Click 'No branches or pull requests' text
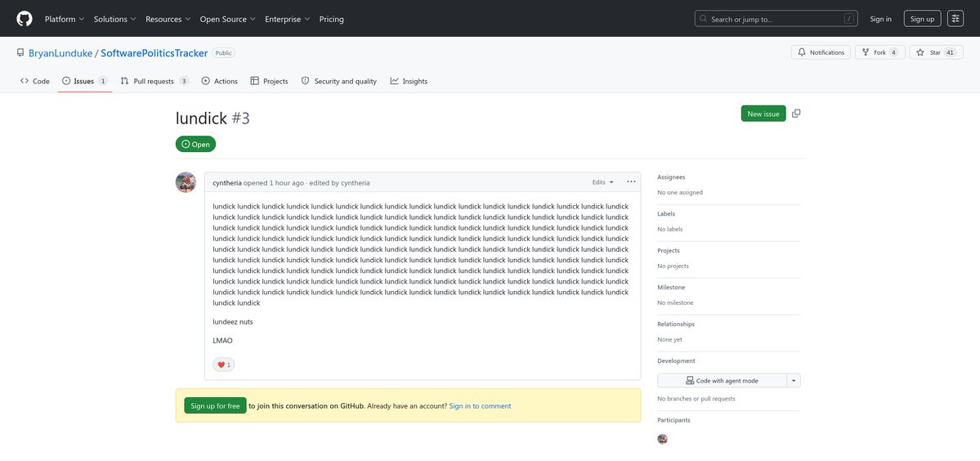This screenshot has width=980, height=461. tap(696, 399)
